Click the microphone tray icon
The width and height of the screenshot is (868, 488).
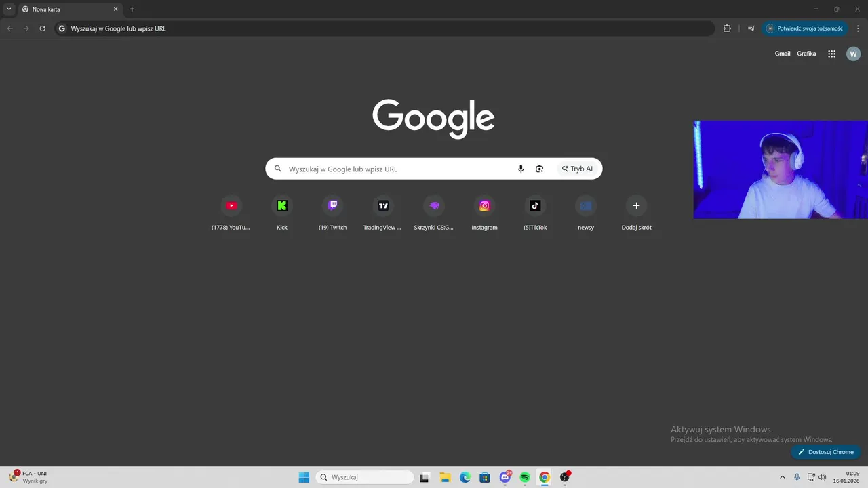pos(797,477)
